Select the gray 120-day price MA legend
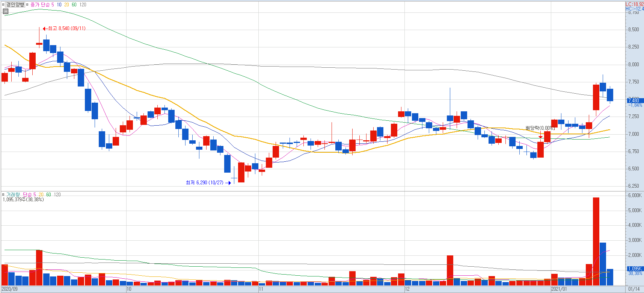The height and width of the screenshot is (293, 644). coord(83,5)
